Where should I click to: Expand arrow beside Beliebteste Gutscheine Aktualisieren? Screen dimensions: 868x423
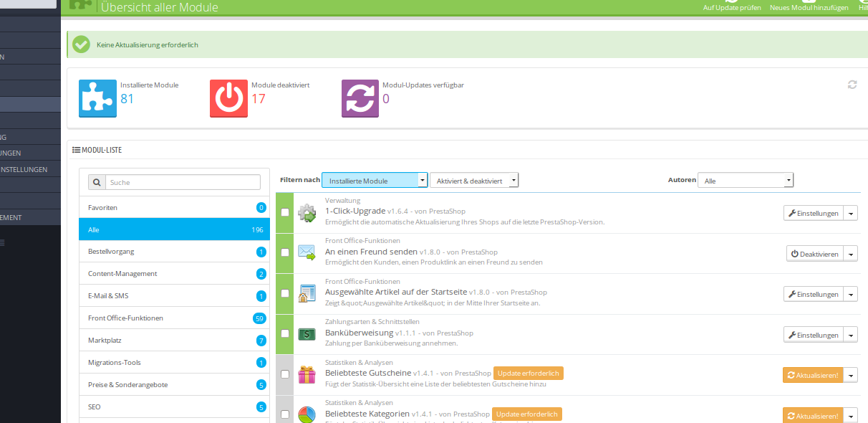pos(851,375)
